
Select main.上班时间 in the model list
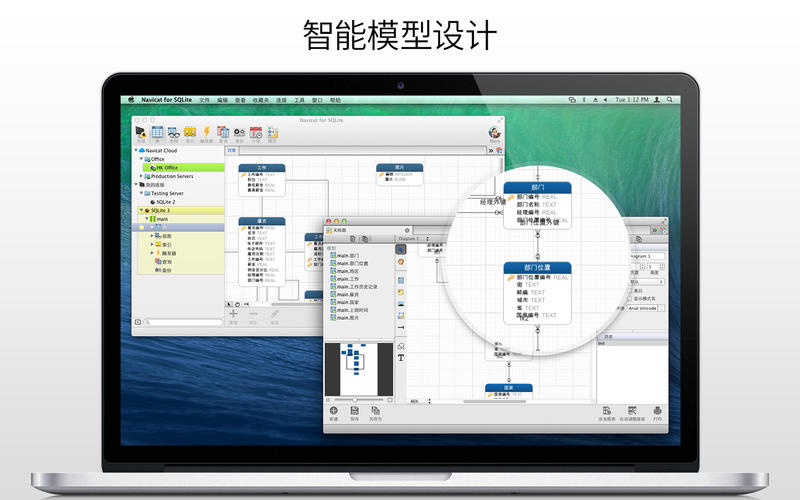tap(349, 310)
